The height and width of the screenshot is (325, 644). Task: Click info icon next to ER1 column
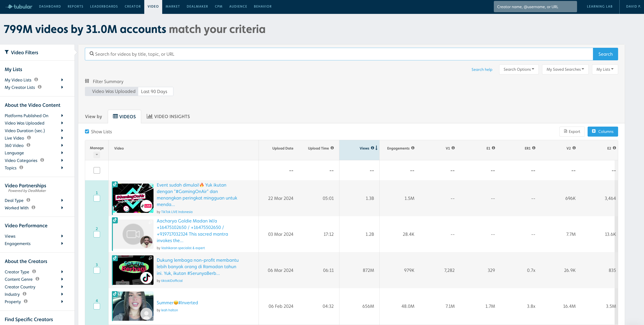[534, 148]
